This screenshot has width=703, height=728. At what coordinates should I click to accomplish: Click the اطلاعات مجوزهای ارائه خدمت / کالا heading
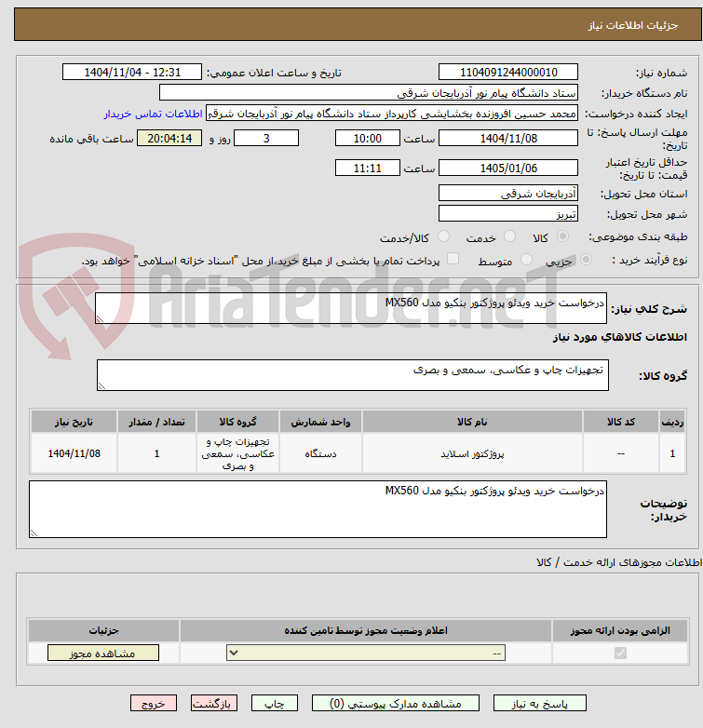(619, 562)
